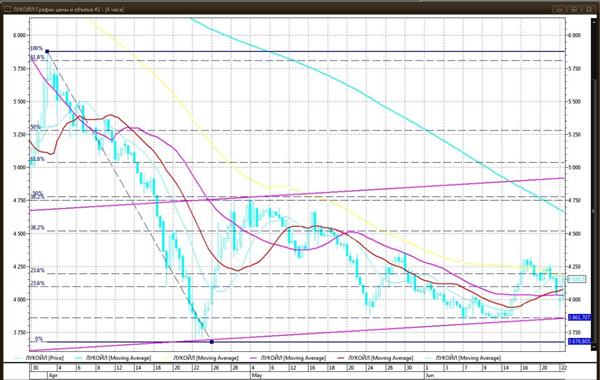Click day 9 on the June time axis
The width and height of the screenshot is (600, 380).
pyautogui.click(x=485, y=368)
